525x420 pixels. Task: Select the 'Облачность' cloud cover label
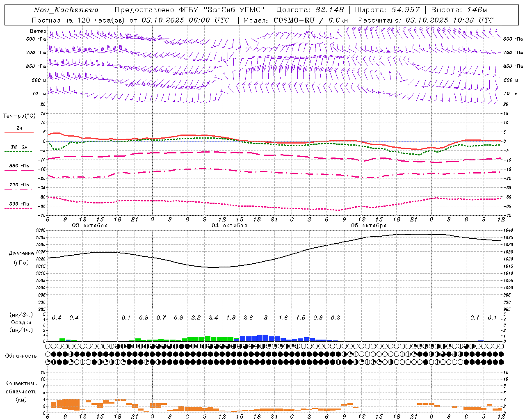pos(21,356)
